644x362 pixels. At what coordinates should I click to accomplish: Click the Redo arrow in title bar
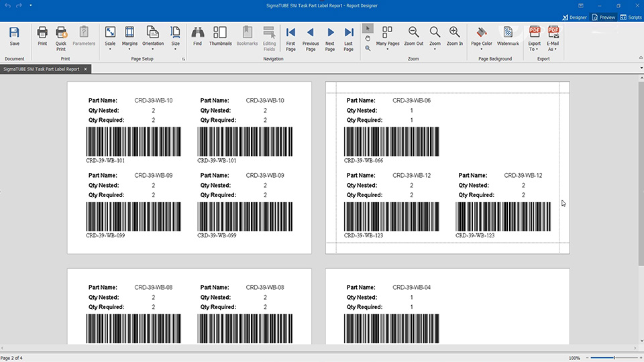coord(19,5)
